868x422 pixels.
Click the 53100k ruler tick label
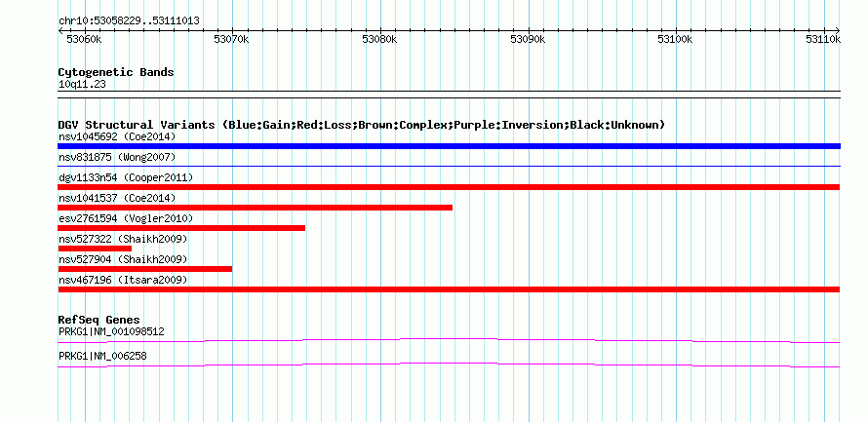[675, 39]
